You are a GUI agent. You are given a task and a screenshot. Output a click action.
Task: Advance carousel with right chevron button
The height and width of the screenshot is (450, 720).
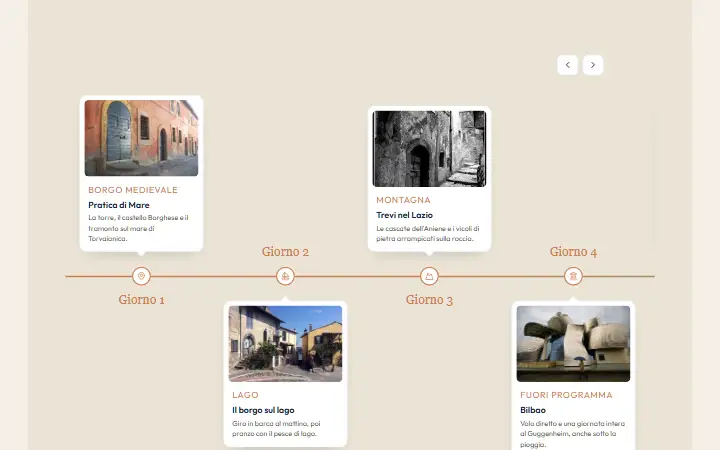click(x=593, y=65)
